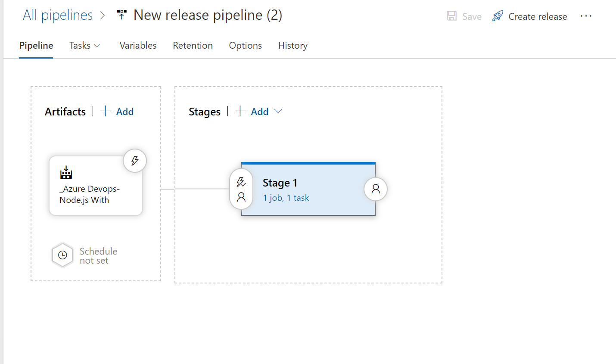
Task: Open the continuous deployment trigger on the artifact
Action: pos(135,160)
